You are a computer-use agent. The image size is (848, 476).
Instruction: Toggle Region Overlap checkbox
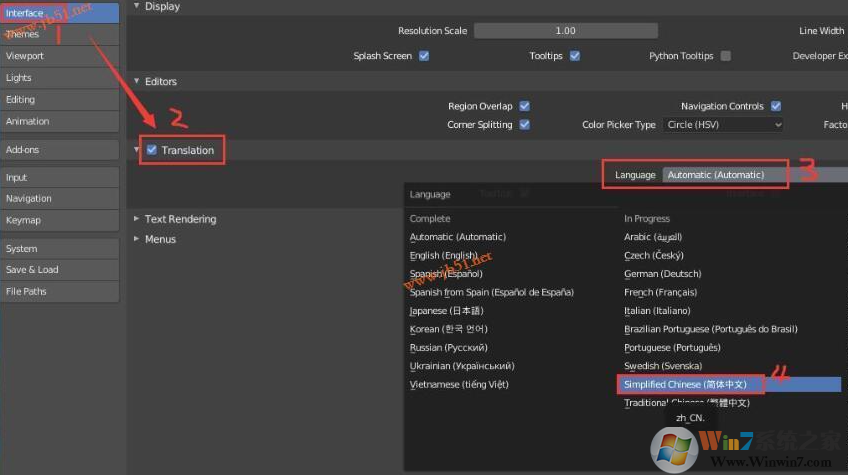(x=525, y=106)
